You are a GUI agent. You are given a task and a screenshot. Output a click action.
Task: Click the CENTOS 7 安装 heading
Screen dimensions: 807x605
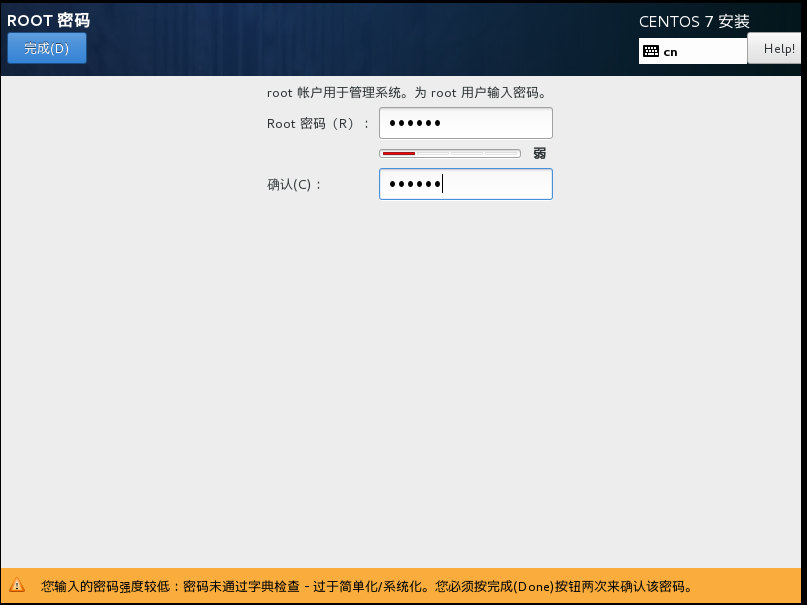693,21
